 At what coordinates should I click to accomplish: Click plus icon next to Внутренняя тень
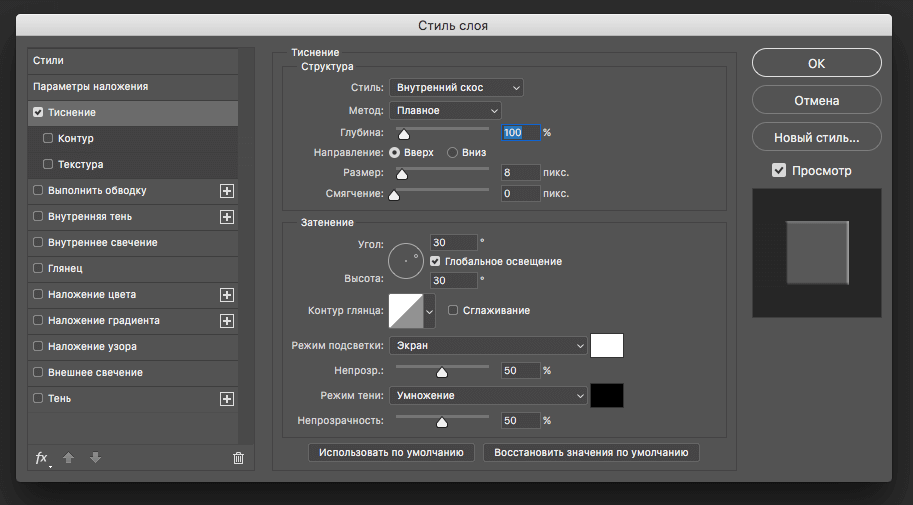(x=227, y=217)
